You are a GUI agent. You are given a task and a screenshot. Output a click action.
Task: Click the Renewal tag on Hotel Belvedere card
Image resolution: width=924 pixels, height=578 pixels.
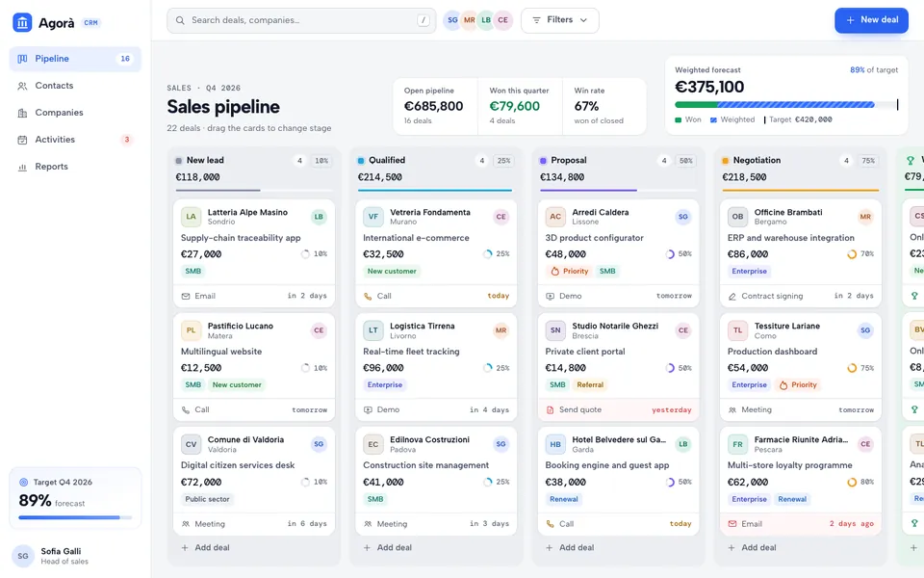click(564, 500)
